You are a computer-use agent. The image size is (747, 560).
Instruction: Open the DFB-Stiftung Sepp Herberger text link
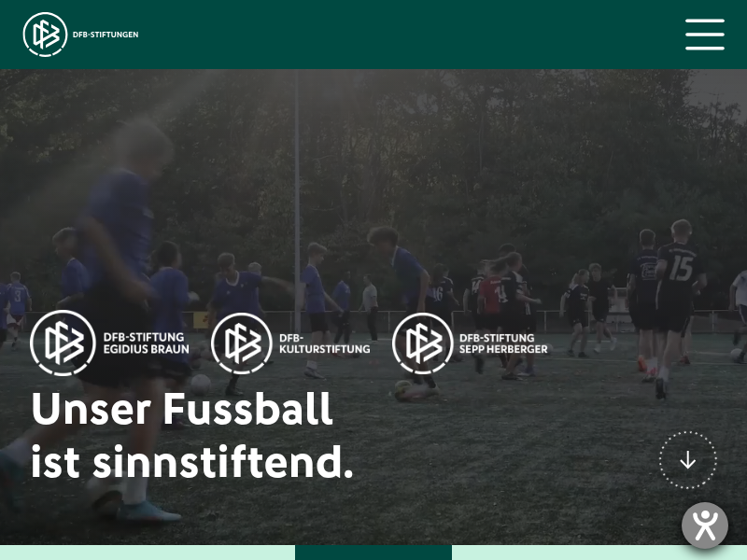[503, 343]
